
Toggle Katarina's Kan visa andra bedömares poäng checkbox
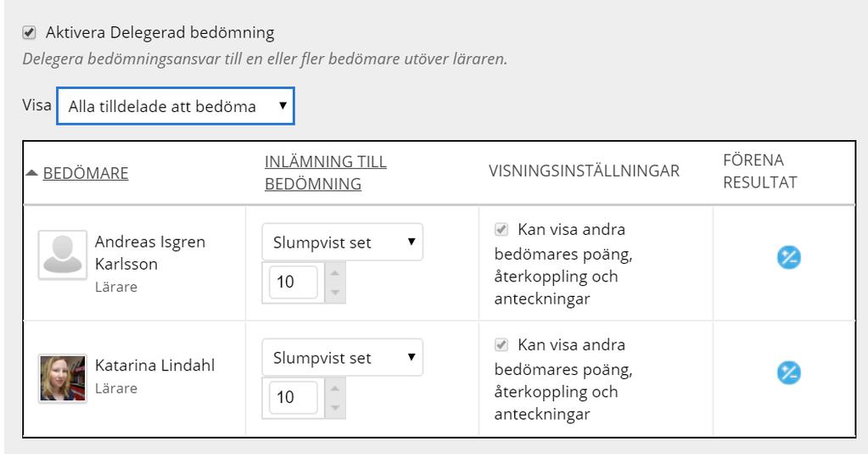tap(501, 345)
